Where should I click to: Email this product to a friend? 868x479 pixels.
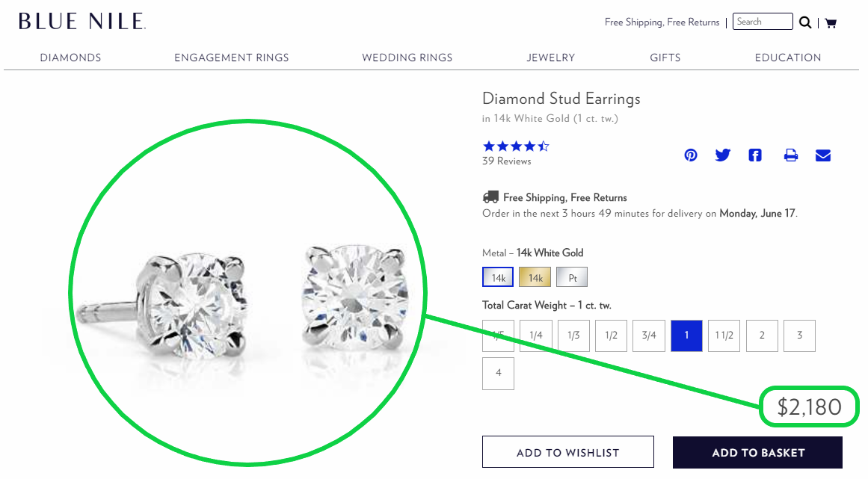[x=822, y=155]
